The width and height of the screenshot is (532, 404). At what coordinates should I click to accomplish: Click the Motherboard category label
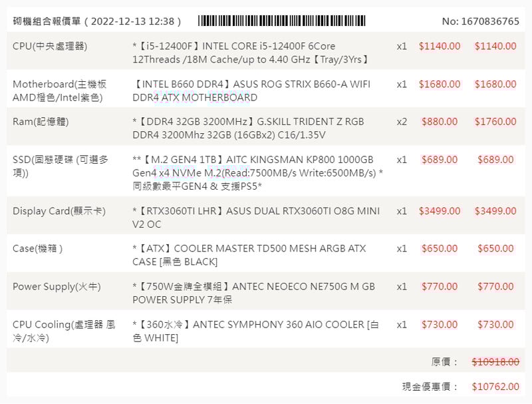pyautogui.click(x=59, y=91)
